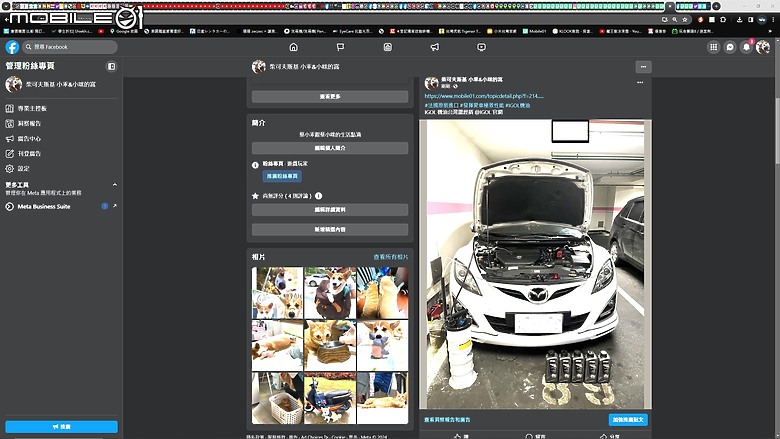Viewport: 780px width, 439px height.
Task: Click the browser zoom magnifier icon
Action: [675, 19]
